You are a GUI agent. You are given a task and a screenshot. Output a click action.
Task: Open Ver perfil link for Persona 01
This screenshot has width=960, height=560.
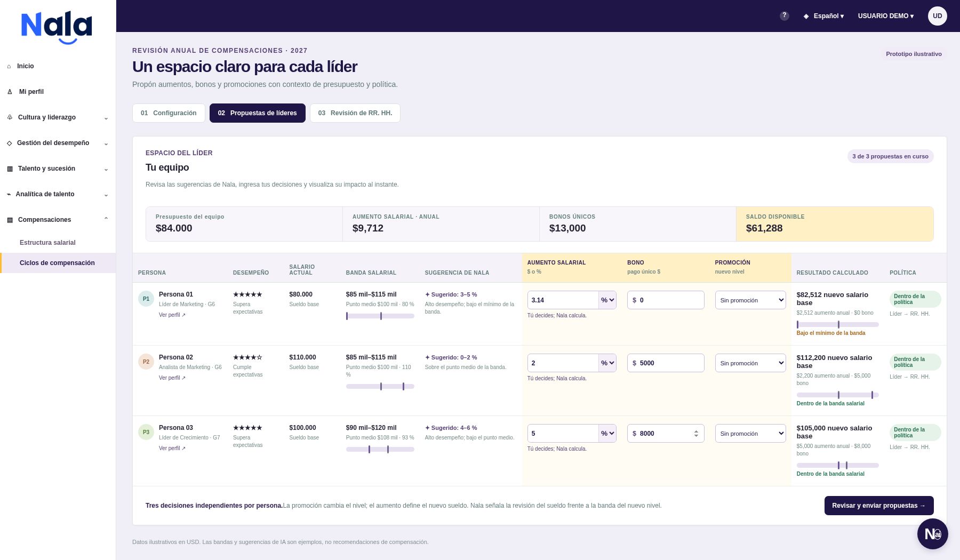coord(172,315)
